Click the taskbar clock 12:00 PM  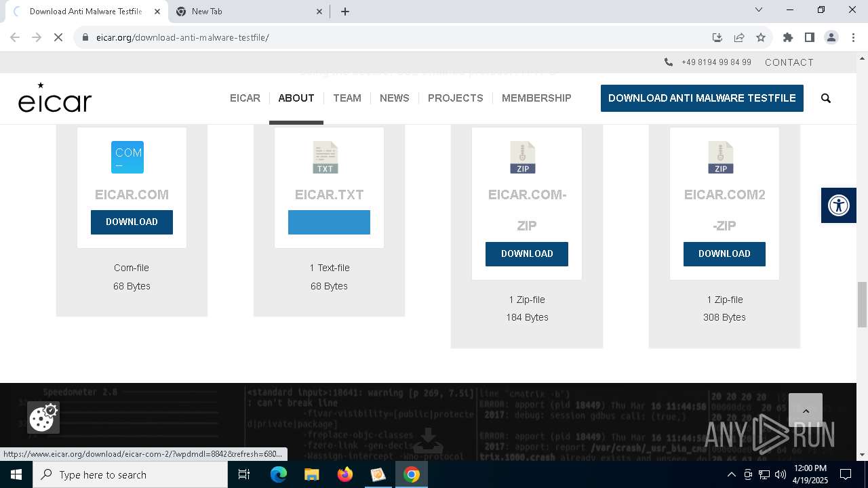pos(810,468)
